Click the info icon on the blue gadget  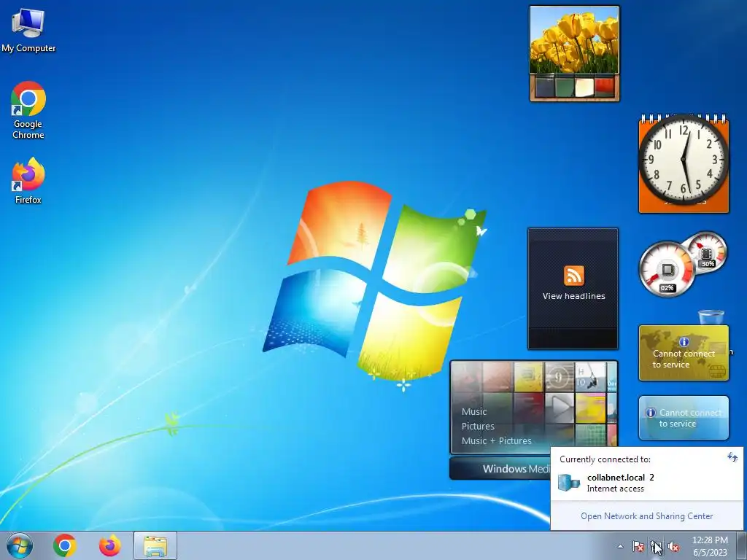(x=650, y=413)
